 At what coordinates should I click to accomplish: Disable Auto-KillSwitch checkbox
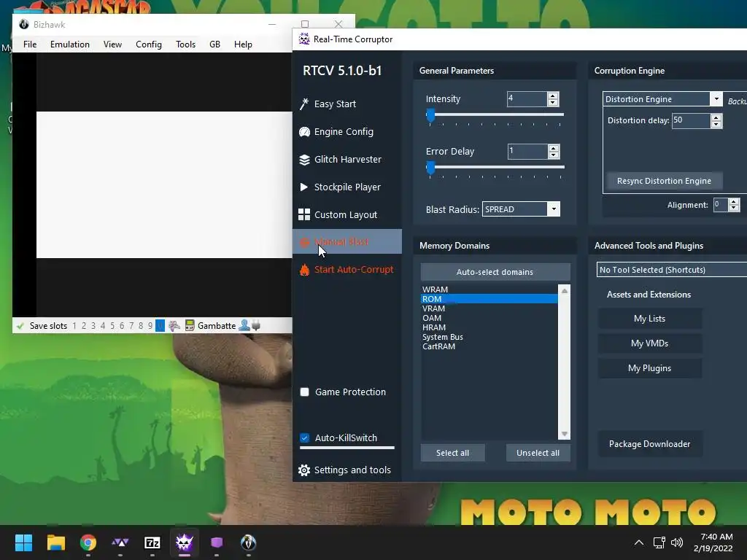pyautogui.click(x=304, y=437)
